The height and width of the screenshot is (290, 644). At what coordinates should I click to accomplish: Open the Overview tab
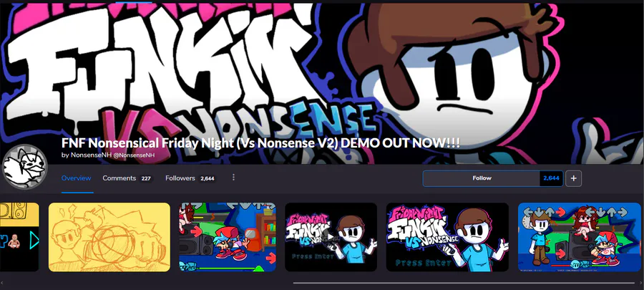click(77, 178)
